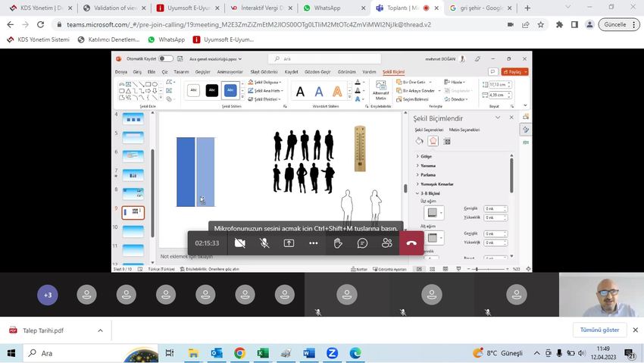
Task: Switch to Metin Seçenekleri in format pane
Action: click(x=464, y=130)
